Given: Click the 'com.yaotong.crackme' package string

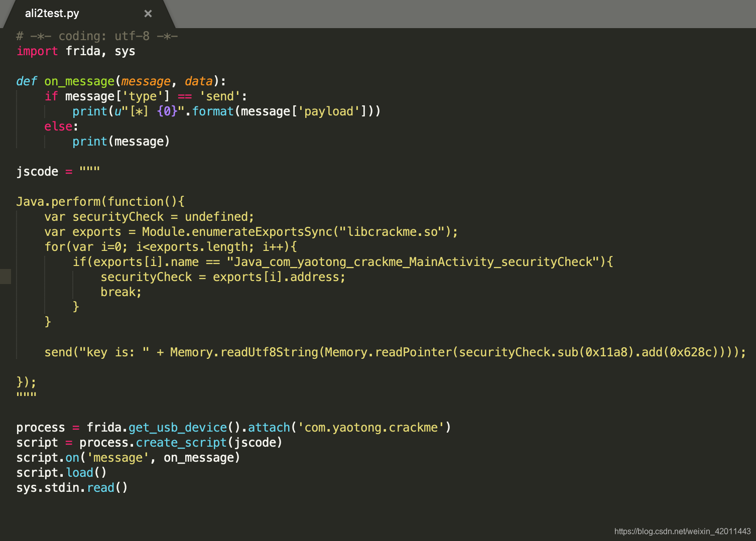Looking at the screenshot, I should (371, 428).
